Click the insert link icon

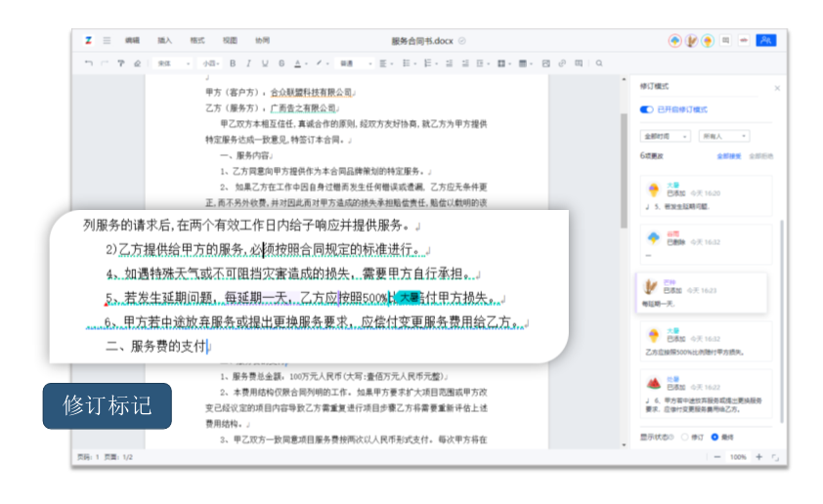(562, 63)
